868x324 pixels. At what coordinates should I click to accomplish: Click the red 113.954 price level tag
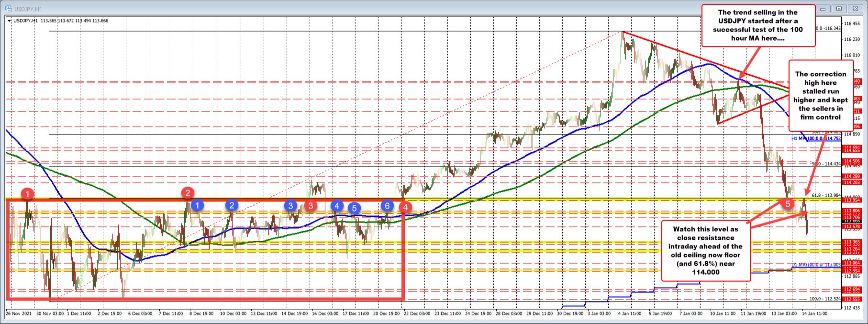(x=852, y=200)
